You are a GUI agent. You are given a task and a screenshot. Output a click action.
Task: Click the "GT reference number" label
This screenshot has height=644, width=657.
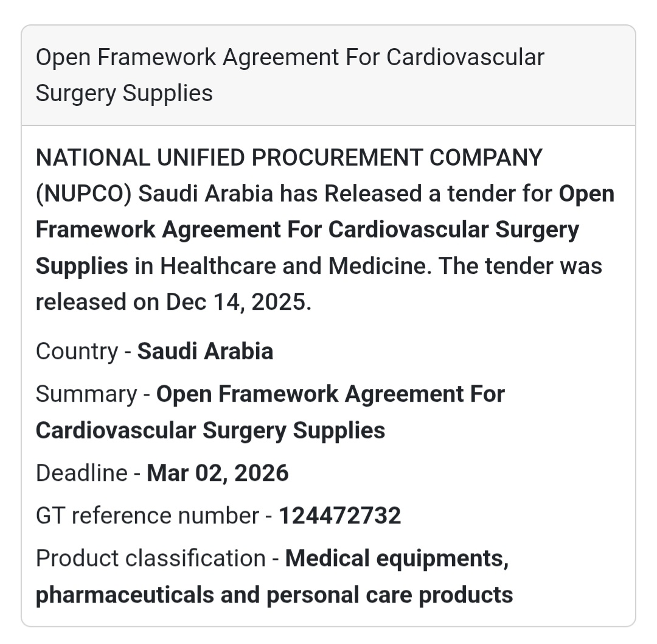point(147,516)
